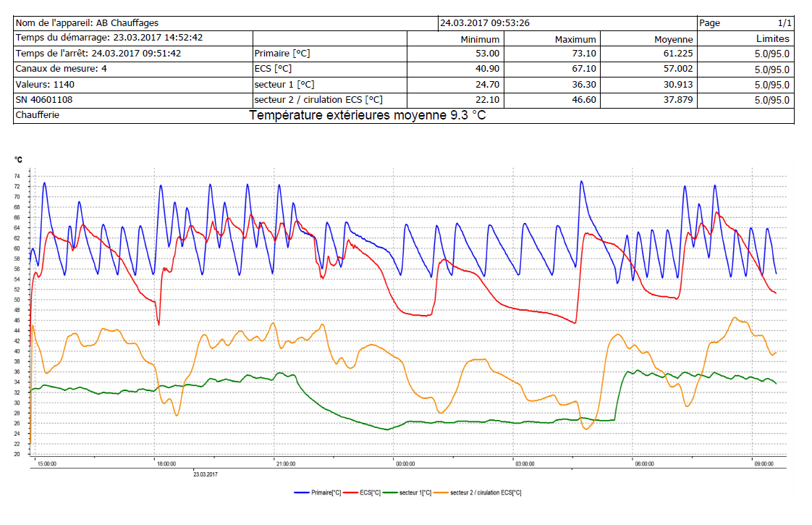Click the °C unit label above Y-axis
The width and height of the screenshot is (812, 525).
18,159
